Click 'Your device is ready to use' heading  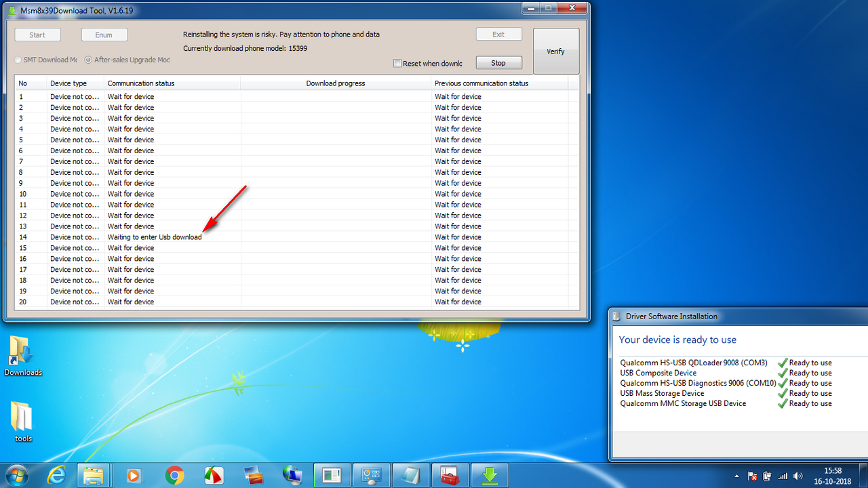pyautogui.click(x=677, y=340)
